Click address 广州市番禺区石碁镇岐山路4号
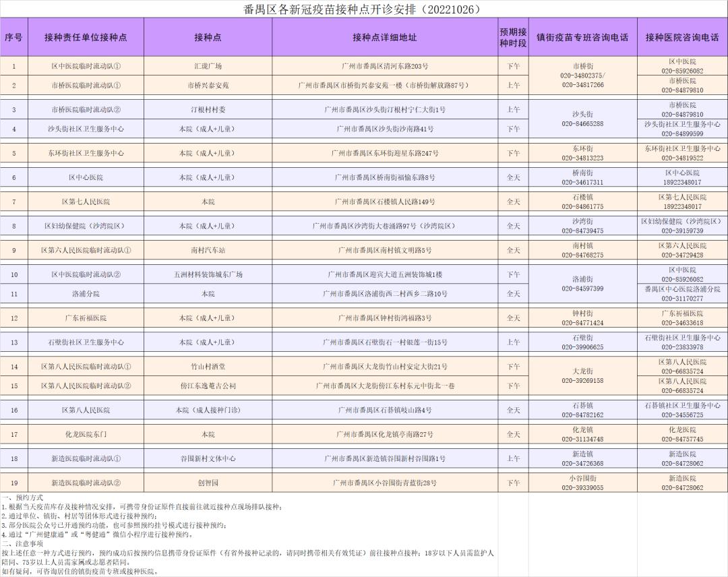This screenshot has height=577, width=728. coord(385,410)
